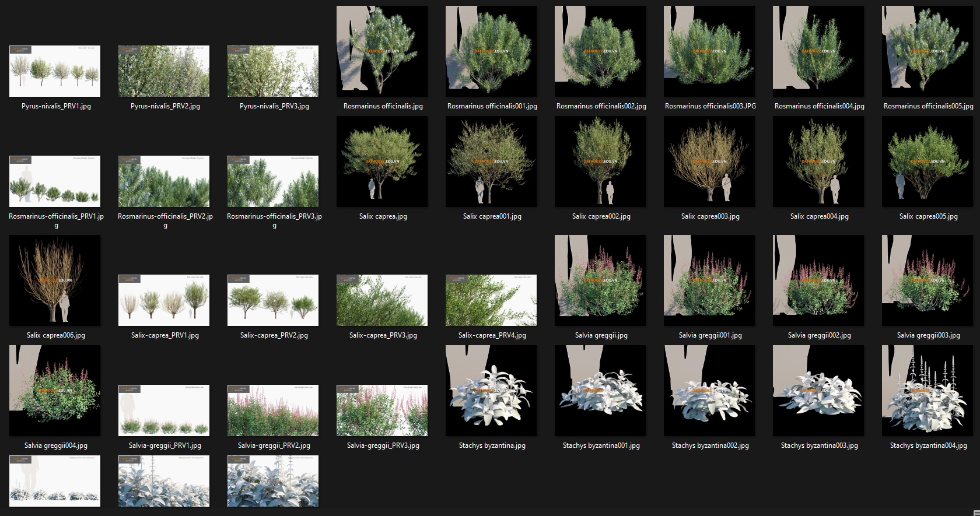The width and height of the screenshot is (980, 516).
Task: Click the Stachys byzantina004.jpg image
Action: point(928,391)
